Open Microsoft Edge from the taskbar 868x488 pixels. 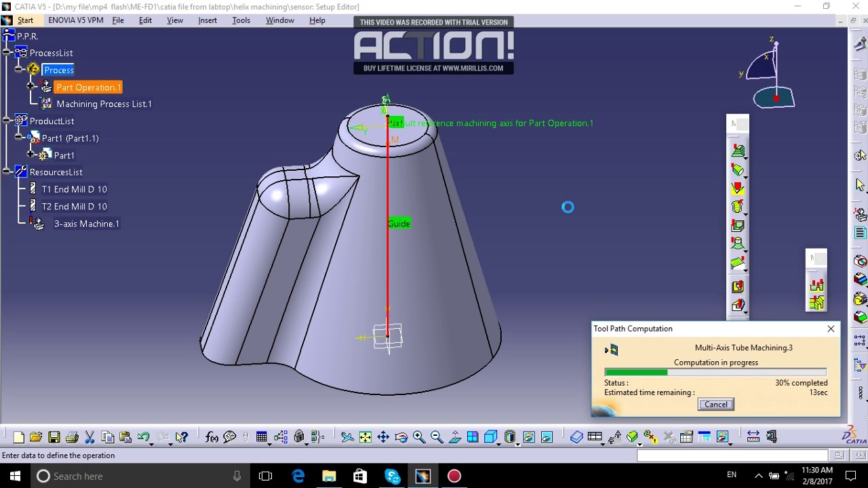[298, 476]
